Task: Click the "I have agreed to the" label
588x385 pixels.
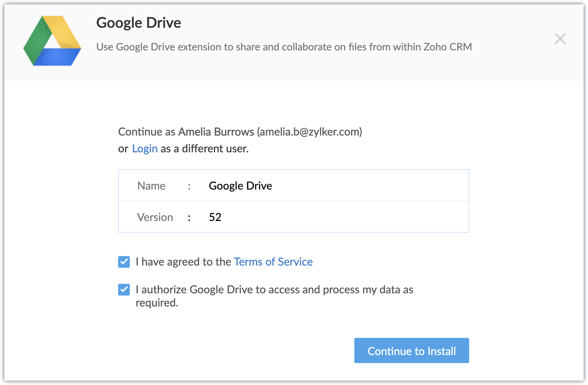Action: pos(183,262)
